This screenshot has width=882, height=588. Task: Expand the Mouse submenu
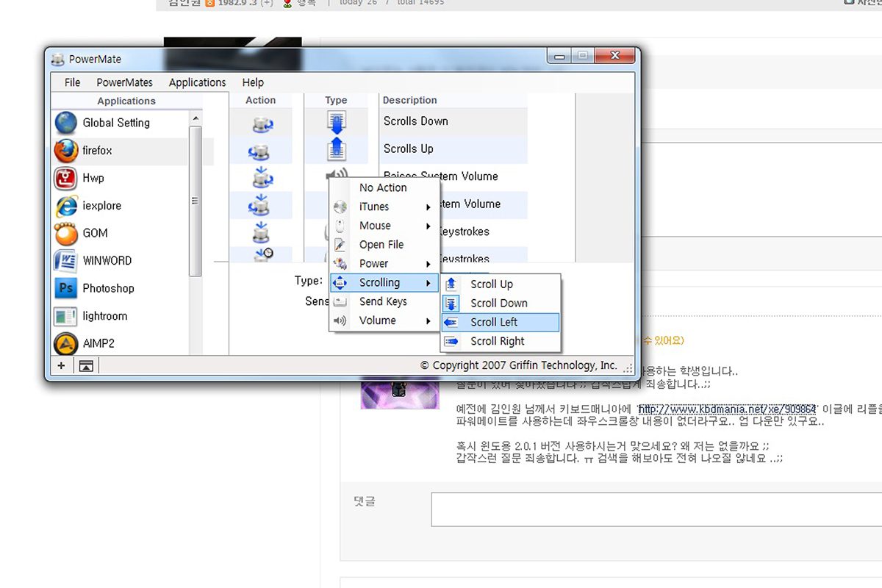(x=384, y=226)
